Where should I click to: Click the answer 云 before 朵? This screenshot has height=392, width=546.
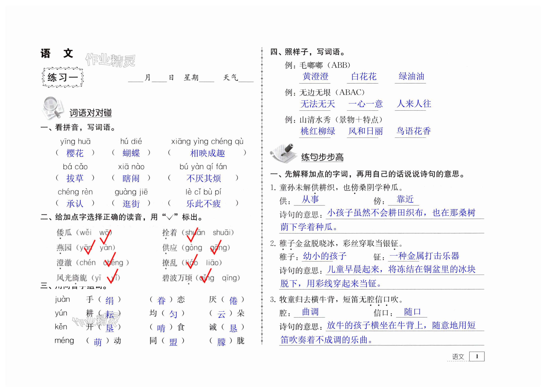coord(221,314)
